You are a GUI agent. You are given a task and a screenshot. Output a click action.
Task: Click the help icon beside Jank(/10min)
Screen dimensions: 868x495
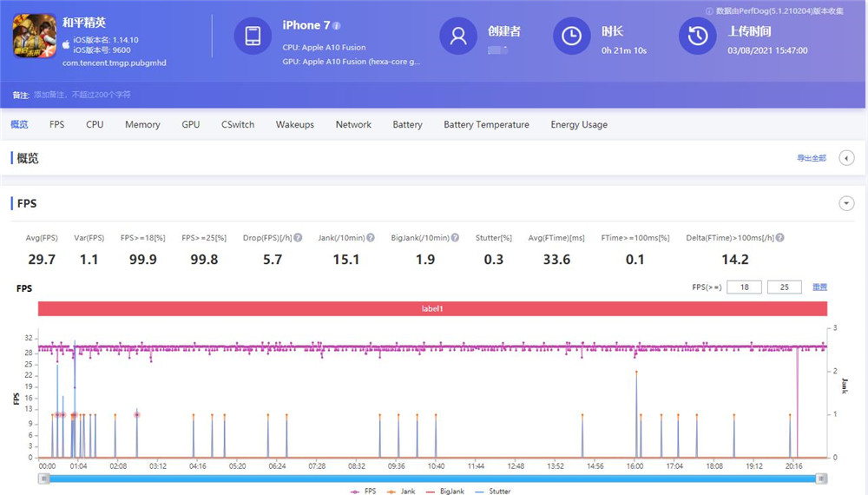(x=371, y=238)
